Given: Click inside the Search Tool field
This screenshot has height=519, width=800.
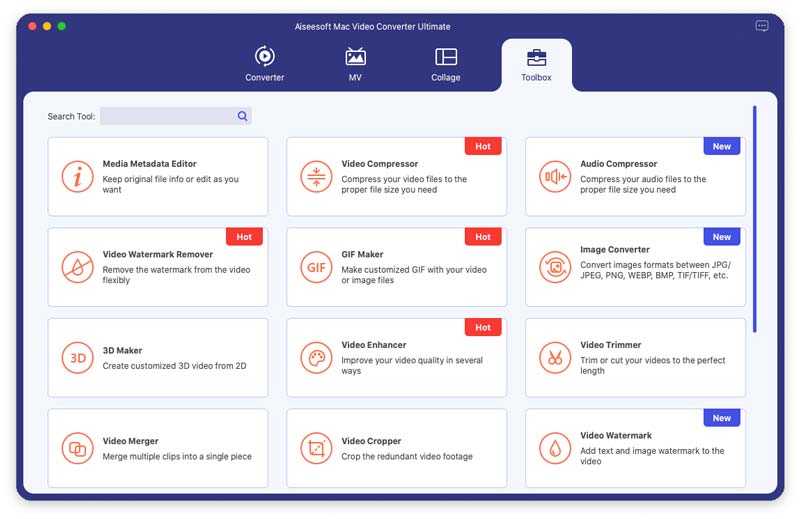Looking at the screenshot, I should pos(167,116).
